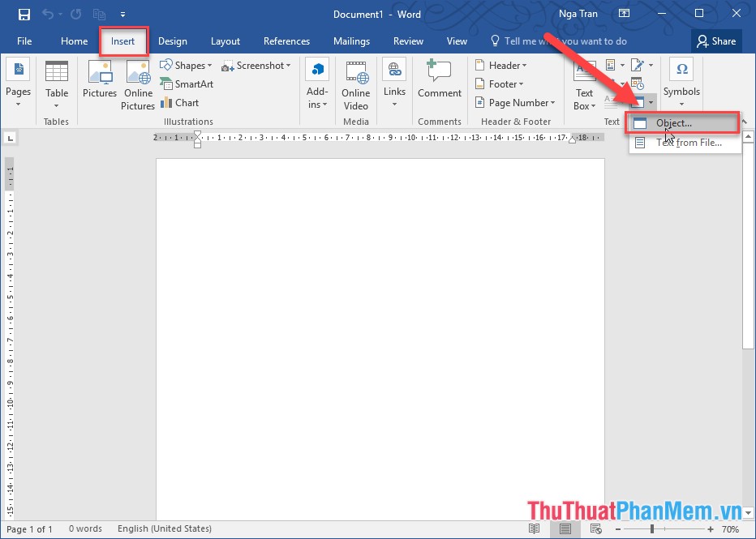Click the Tell me search field
The image size is (756, 539).
coord(559,41)
